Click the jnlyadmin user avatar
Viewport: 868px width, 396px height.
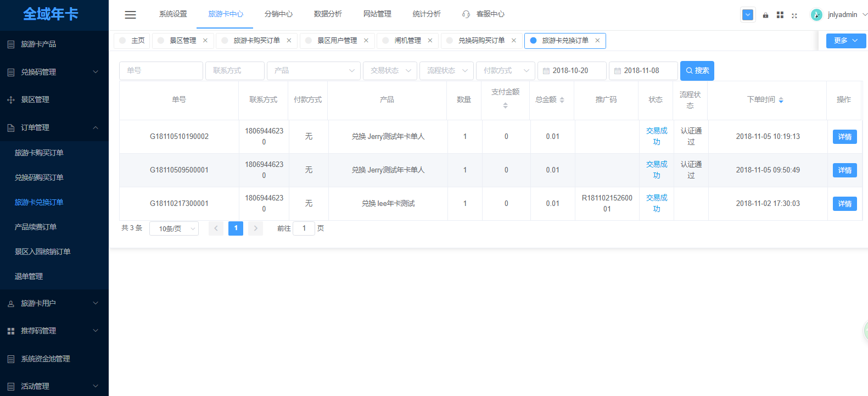pyautogui.click(x=816, y=15)
